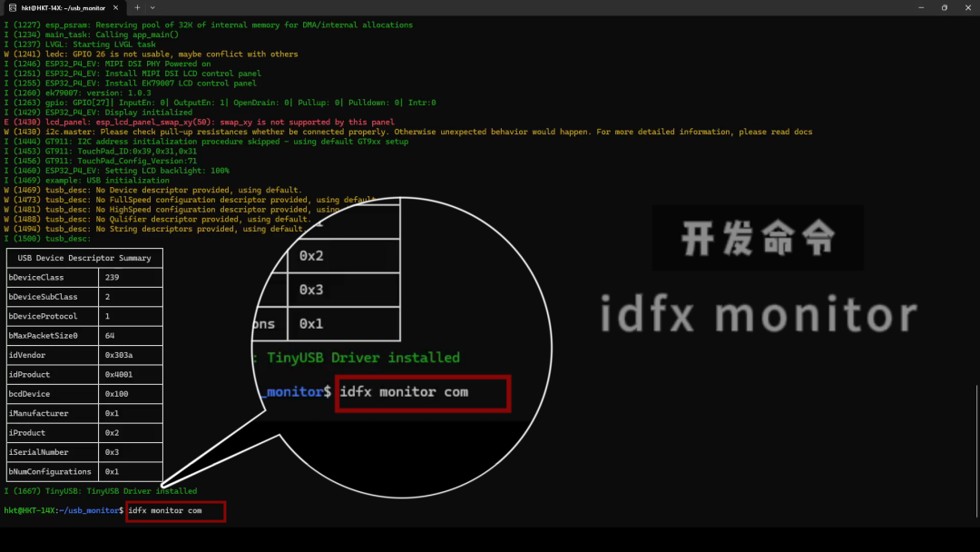The height and width of the screenshot is (552, 980).
Task: Select the hkt@HKT-14X usb_monitor terminal tab
Action: (63, 8)
